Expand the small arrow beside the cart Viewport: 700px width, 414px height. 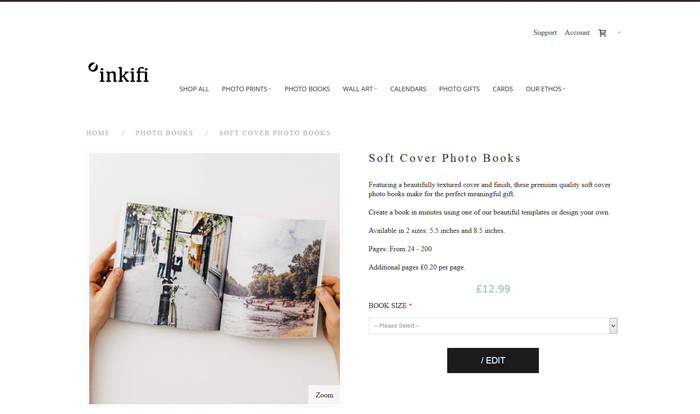click(619, 32)
